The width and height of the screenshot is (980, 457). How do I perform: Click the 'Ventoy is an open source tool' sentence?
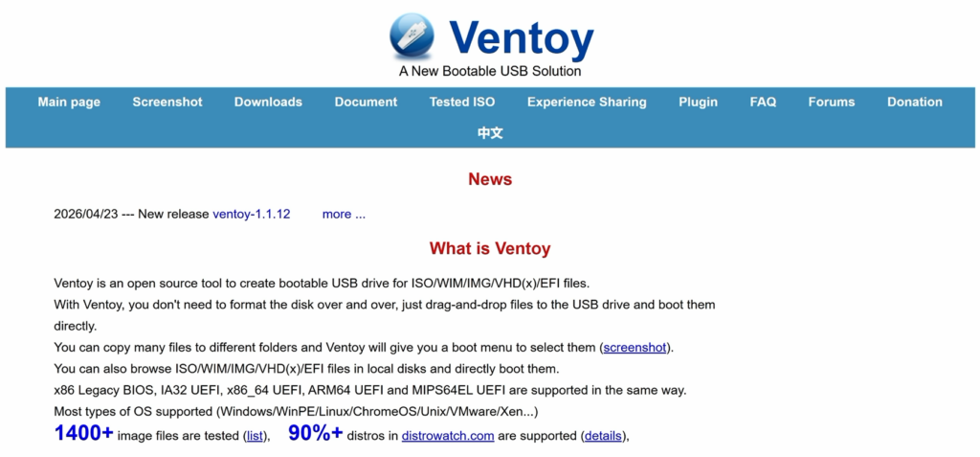pos(322,283)
